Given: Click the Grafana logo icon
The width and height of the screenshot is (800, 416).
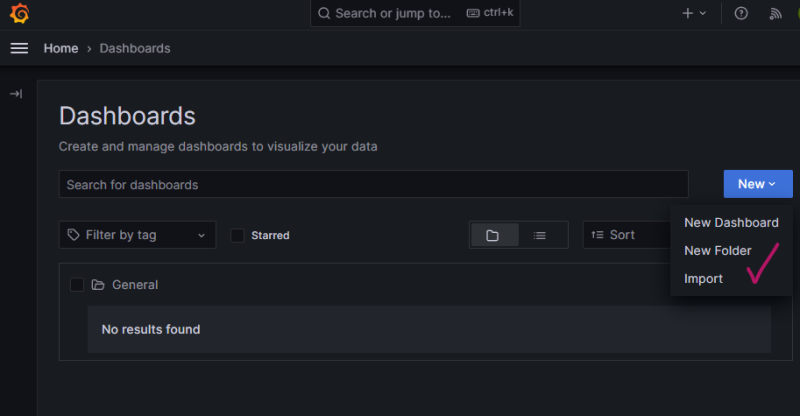Looking at the screenshot, I should pyautogui.click(x=18, y=14).
